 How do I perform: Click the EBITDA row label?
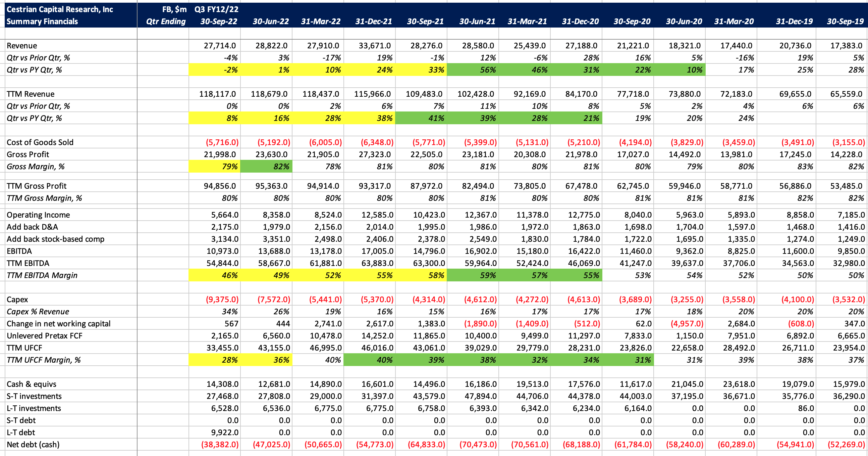(19, 251)
